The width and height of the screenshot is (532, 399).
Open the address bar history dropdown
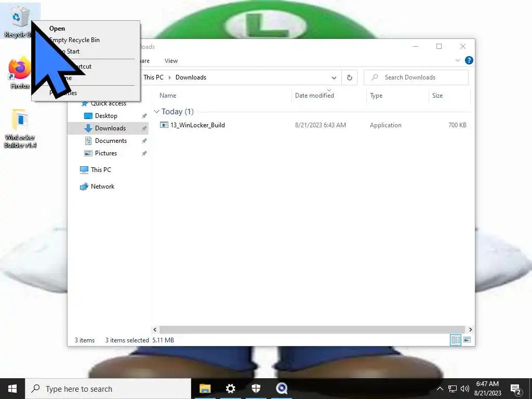click(x=334, y=78)
